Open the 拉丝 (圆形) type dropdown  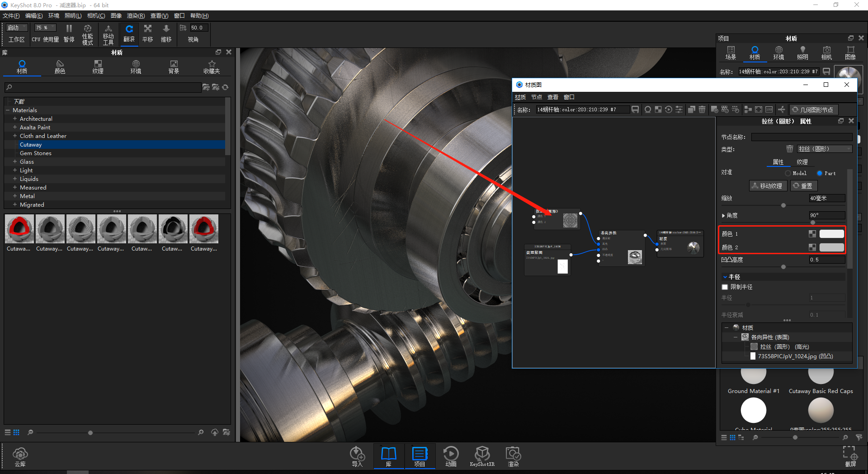824,149
